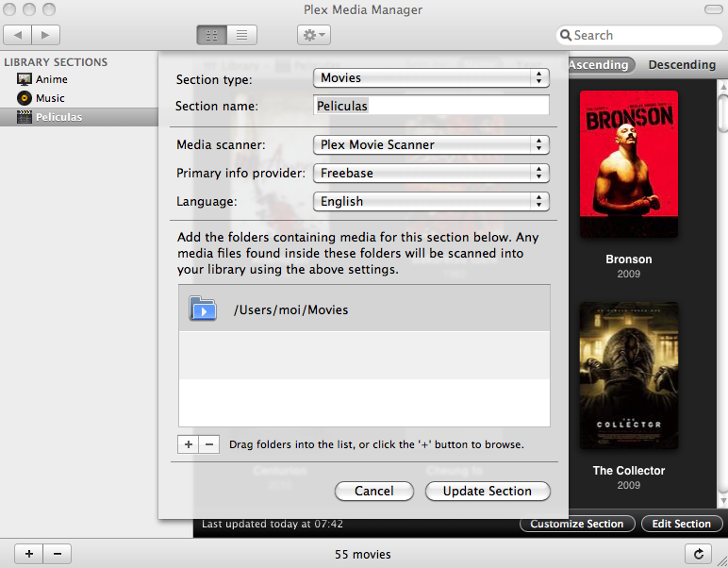Open the Media scanner dropdown
Image resolution: width=728 pixels, height=568 pixels.
tap(431, 145)
